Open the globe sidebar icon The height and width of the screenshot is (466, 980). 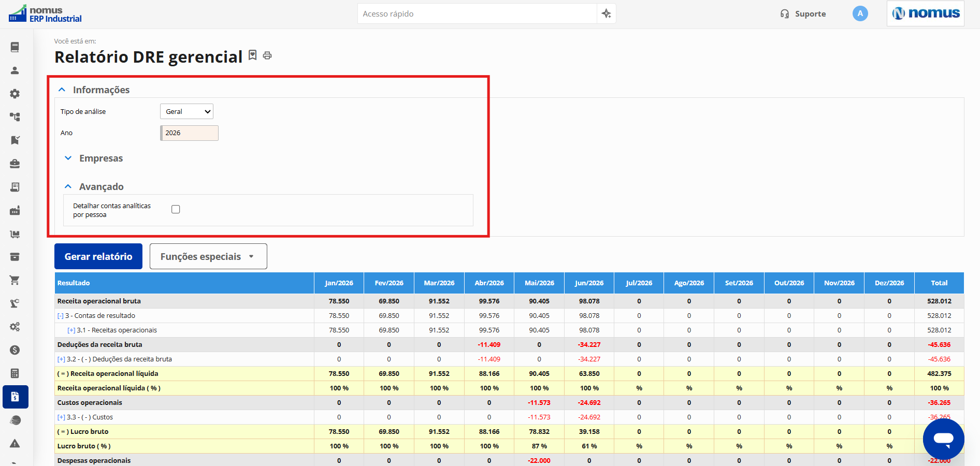point(15,420)
